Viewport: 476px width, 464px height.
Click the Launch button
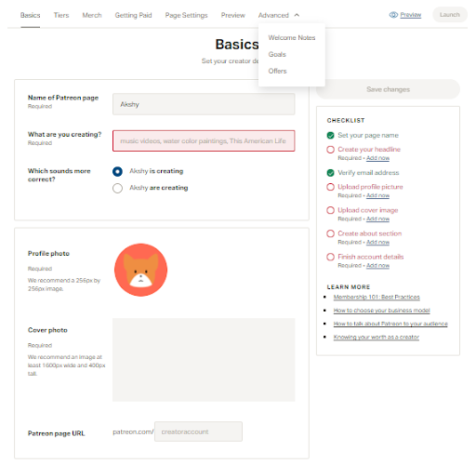[x=450, y=15]
